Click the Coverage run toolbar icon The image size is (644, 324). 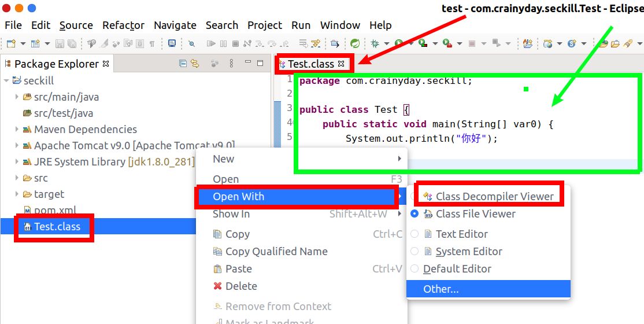point(423,43)
